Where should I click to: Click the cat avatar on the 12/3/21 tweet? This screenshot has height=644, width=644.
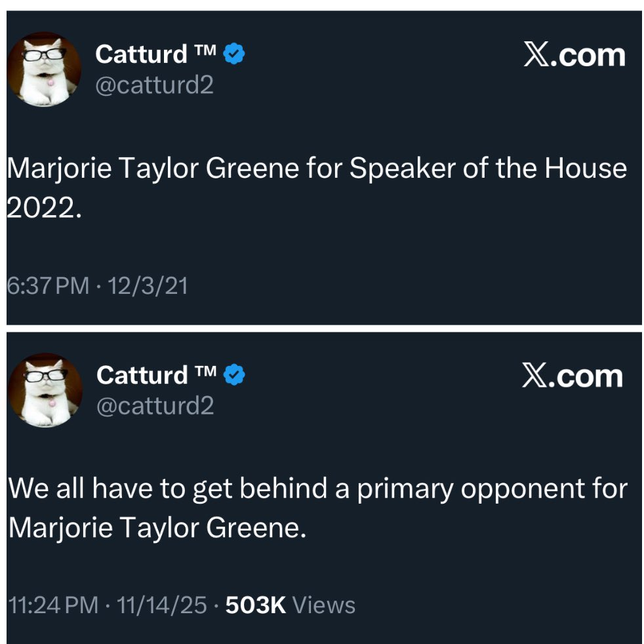pyautogui.click(x=44, y=68)
